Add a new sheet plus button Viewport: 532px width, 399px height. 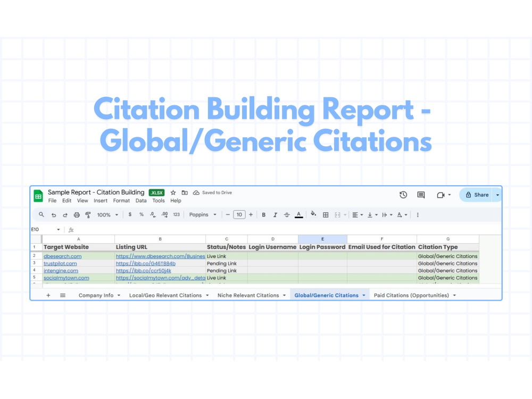click(48, 295)
